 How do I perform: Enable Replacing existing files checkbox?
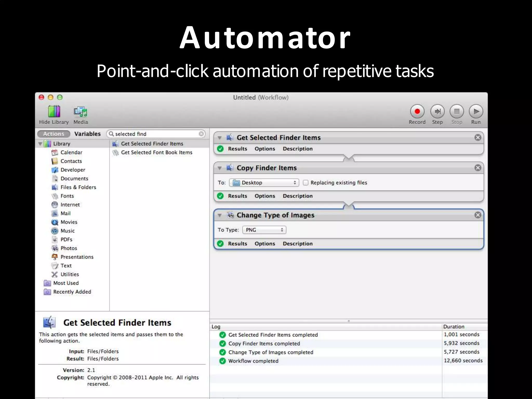click(x=306, y=183)
